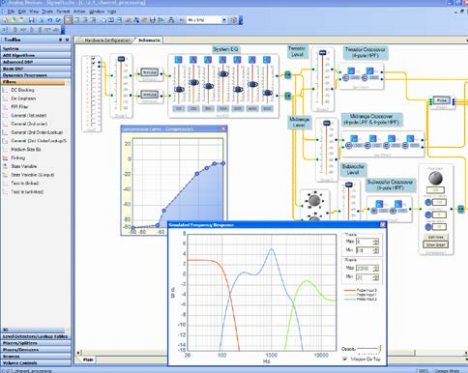Click the Show Graph button
The width and height of the screenshot is (468, 373).
click(436, 245)
